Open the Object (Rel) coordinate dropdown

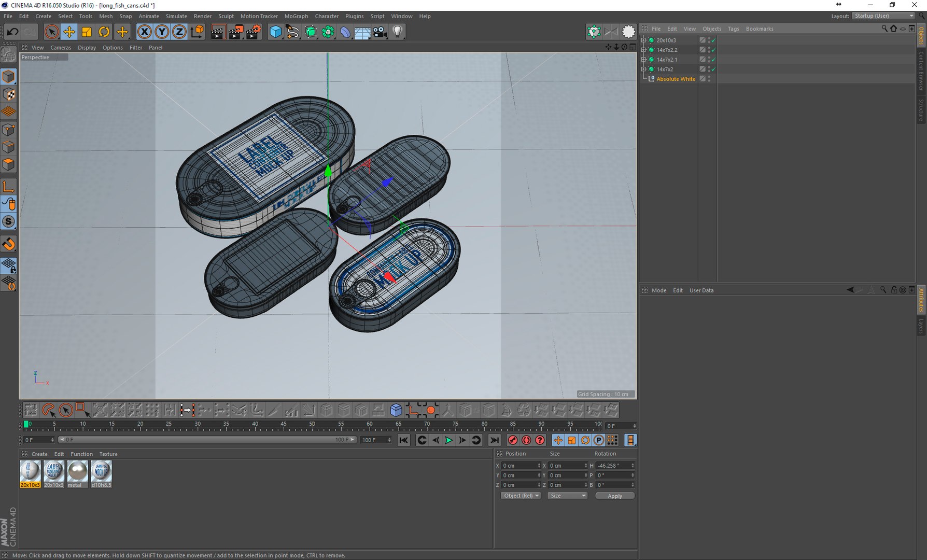(x=521, y=496)
